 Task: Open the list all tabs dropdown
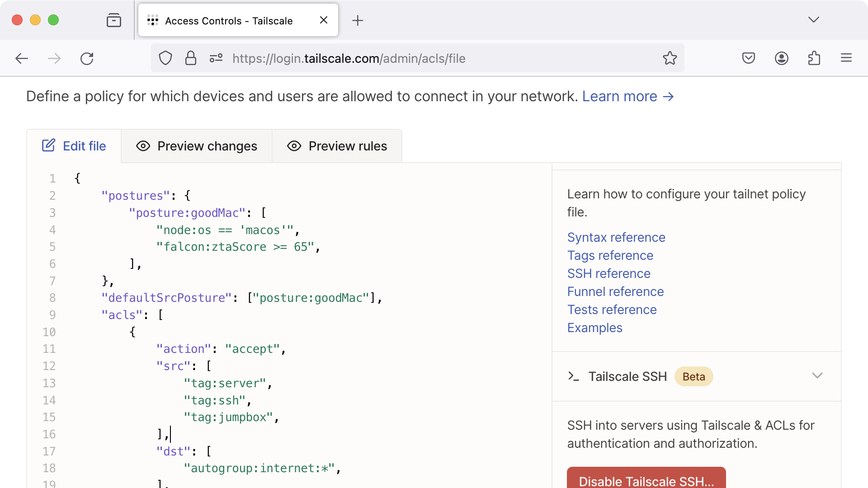click(813, 20)
